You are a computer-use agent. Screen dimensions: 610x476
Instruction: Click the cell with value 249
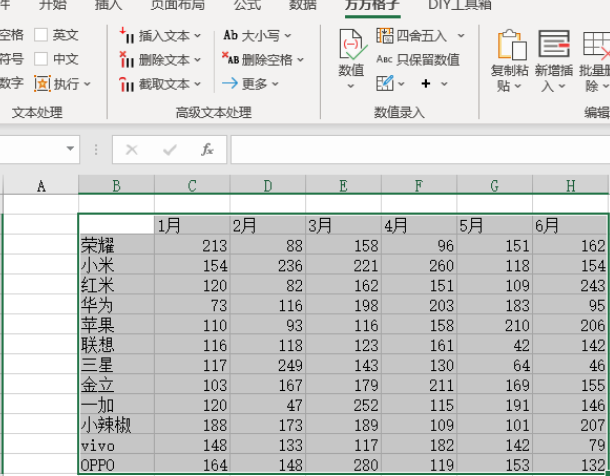coord(268,364)
